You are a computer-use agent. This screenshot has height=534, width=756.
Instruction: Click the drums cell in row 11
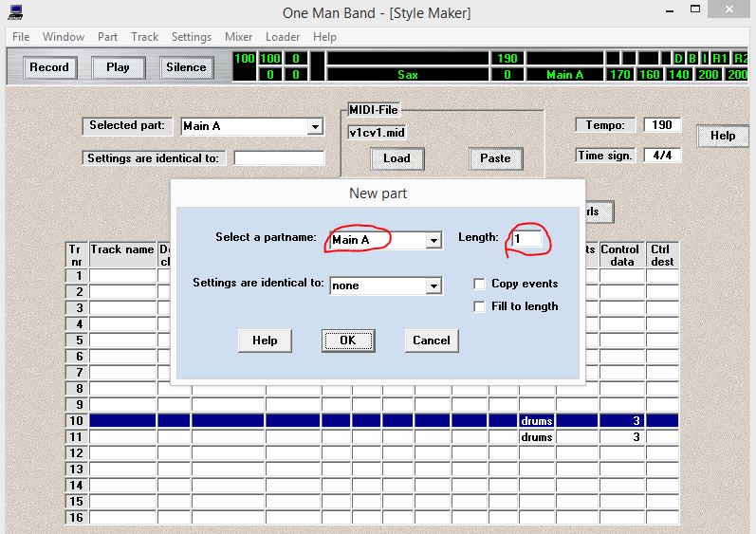[x=537, y=437]
